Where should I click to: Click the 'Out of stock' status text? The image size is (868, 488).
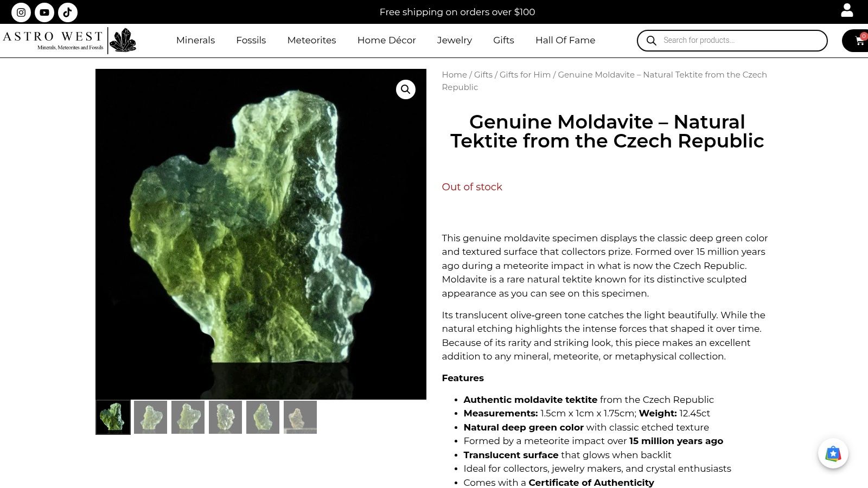pos(472,187)
